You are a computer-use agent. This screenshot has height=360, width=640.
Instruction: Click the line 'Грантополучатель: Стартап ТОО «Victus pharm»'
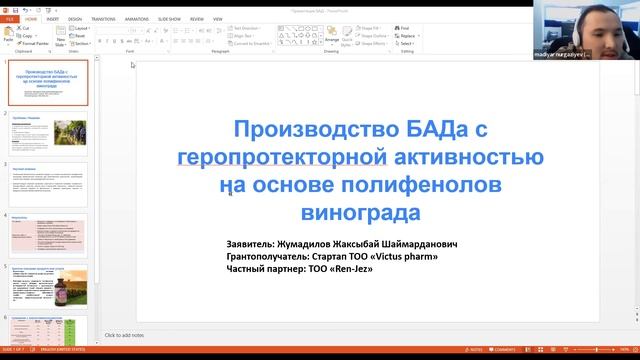[x=332, y=256]
